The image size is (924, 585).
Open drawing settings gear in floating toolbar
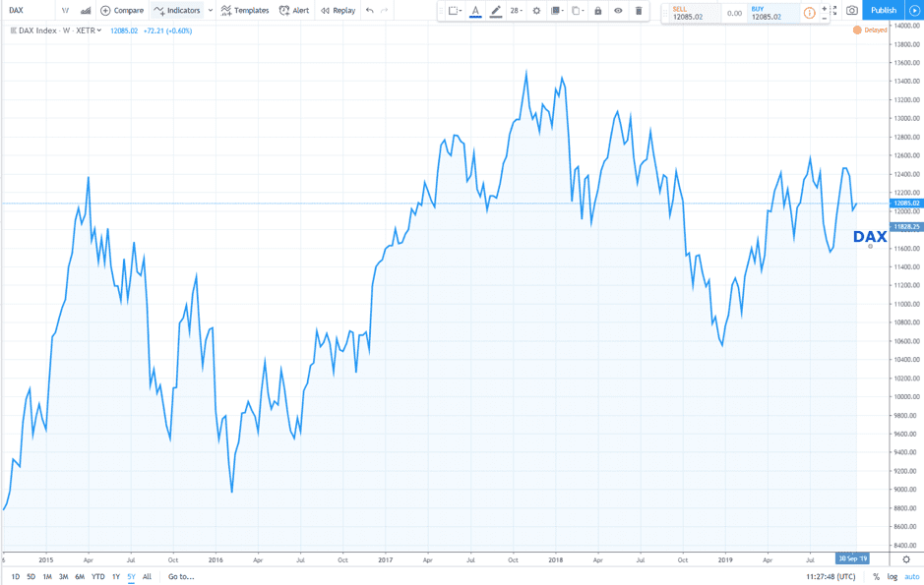[x=536, y=11]
